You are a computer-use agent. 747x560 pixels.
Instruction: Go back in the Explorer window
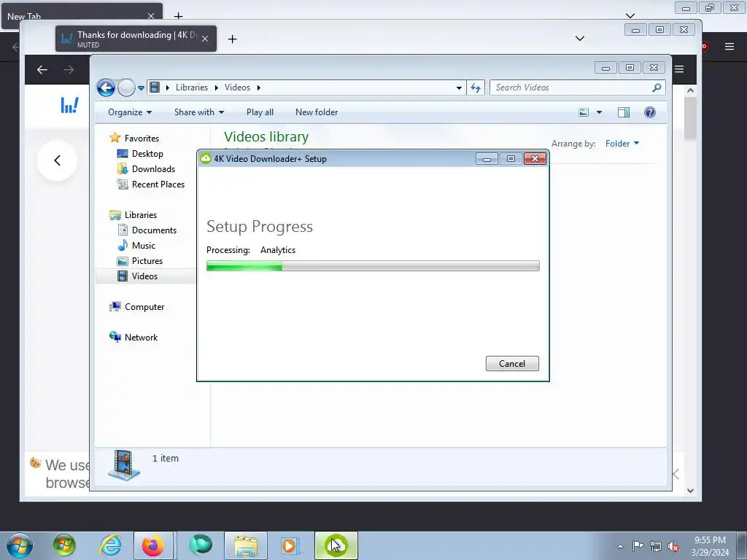(106, 87)
